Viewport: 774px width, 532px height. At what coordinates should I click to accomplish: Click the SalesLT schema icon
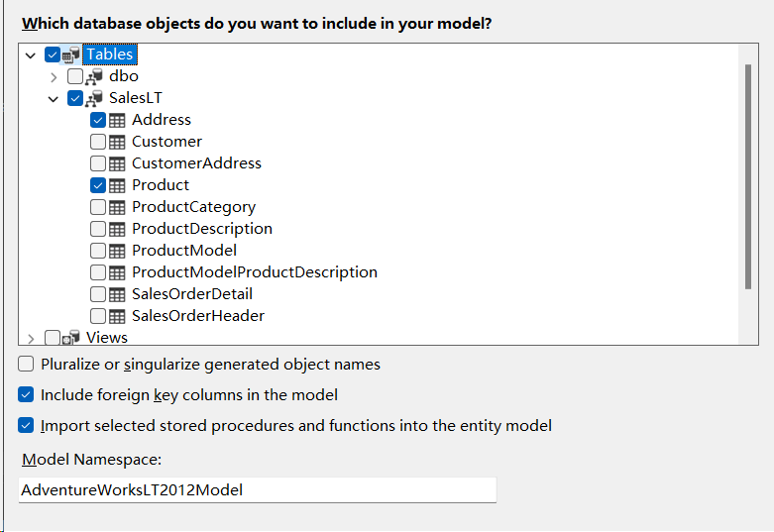[x=94, y=98]
